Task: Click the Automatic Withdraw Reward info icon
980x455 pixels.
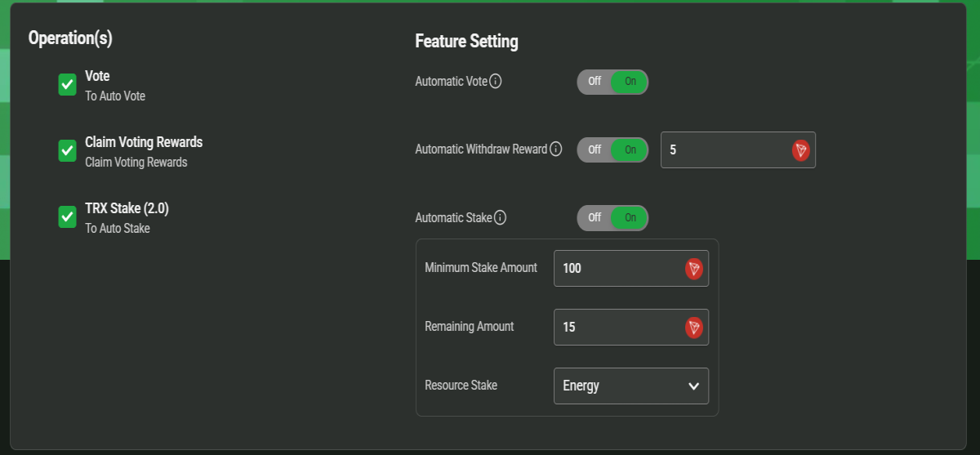Action: (555, 149)
